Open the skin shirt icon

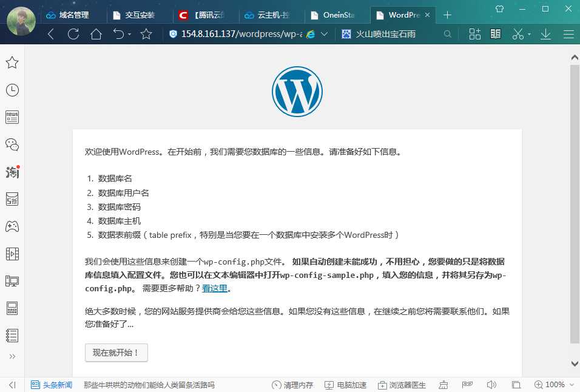499,8
